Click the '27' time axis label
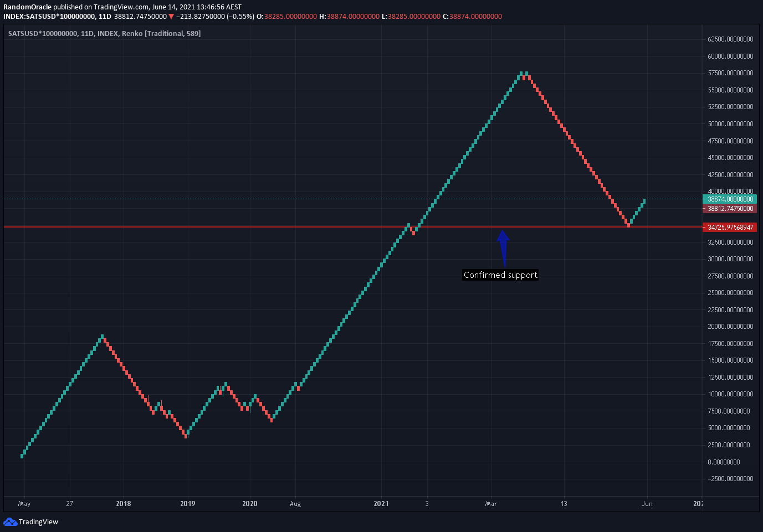763x532 pixels. tap(69, 504)
